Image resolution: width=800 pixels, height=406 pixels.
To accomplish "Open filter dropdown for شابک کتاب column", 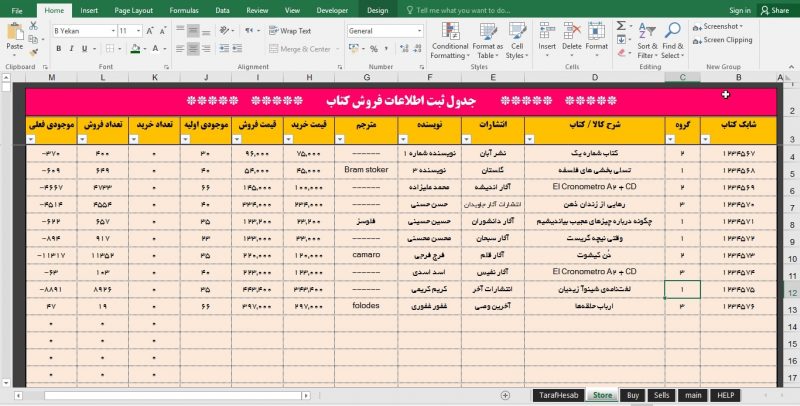I will coord(705,139).
